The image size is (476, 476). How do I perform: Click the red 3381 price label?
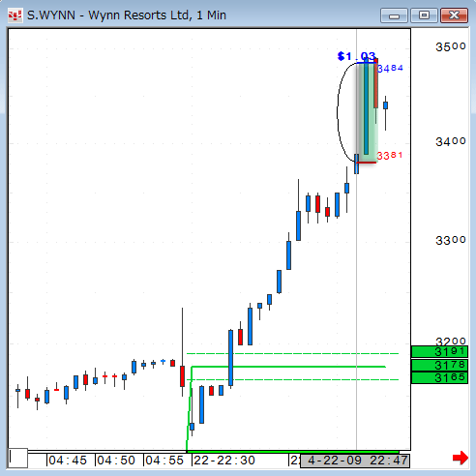click(x=390, y=156)
